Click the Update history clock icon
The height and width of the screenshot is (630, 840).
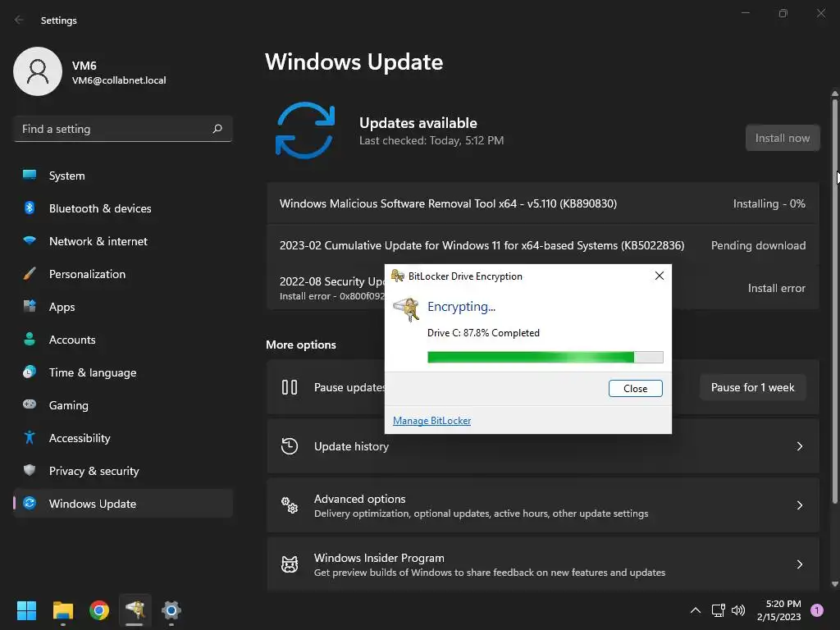[x=290, y=445]
